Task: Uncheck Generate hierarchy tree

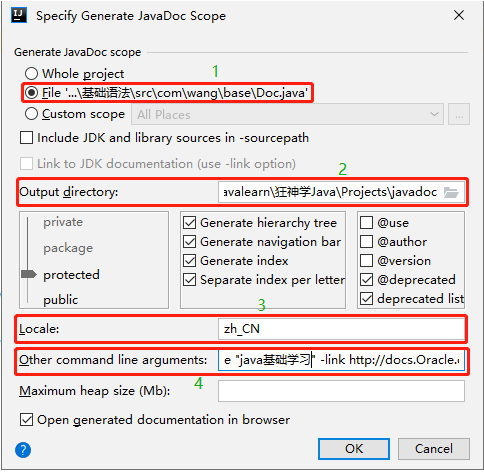Action: point(189,222)
